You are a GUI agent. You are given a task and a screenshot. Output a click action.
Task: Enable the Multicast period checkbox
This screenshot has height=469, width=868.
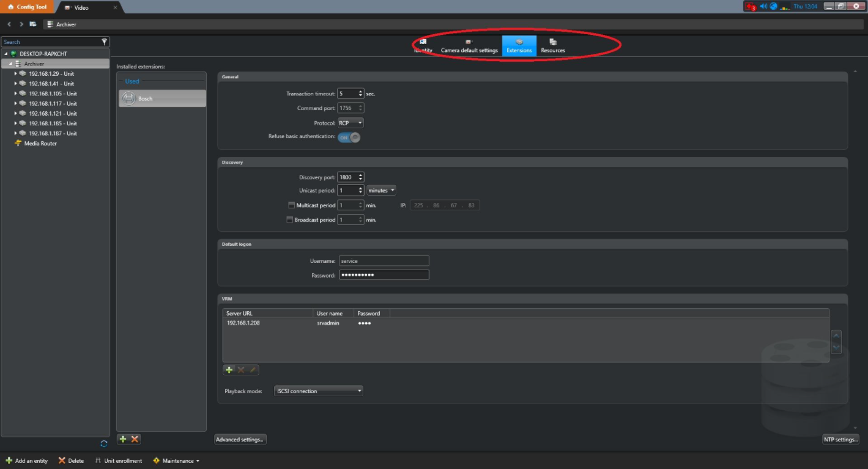point(291,205)
